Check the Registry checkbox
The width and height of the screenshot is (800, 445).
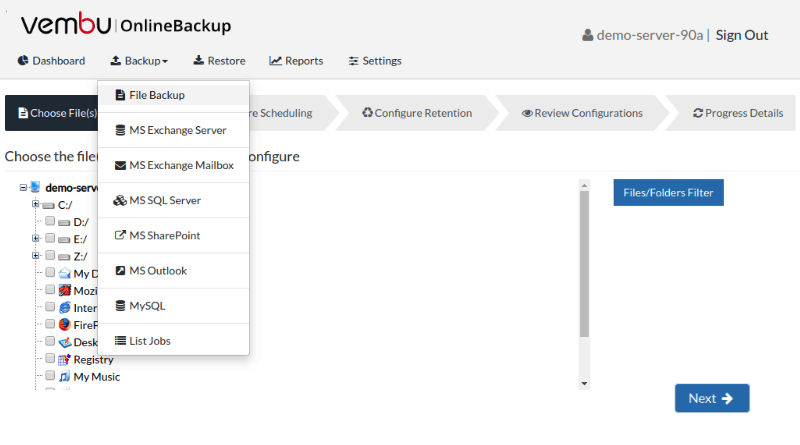coord(50,358)
